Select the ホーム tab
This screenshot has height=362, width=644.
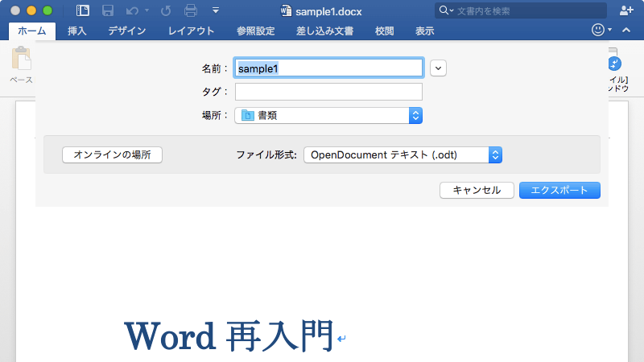(32, 31)
